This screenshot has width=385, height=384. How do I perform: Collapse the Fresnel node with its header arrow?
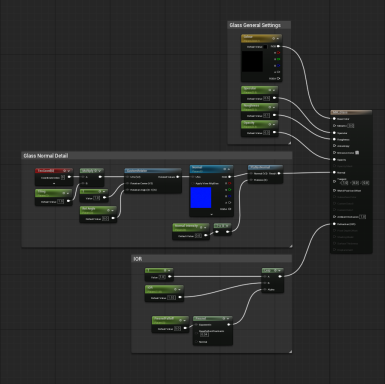228,318
